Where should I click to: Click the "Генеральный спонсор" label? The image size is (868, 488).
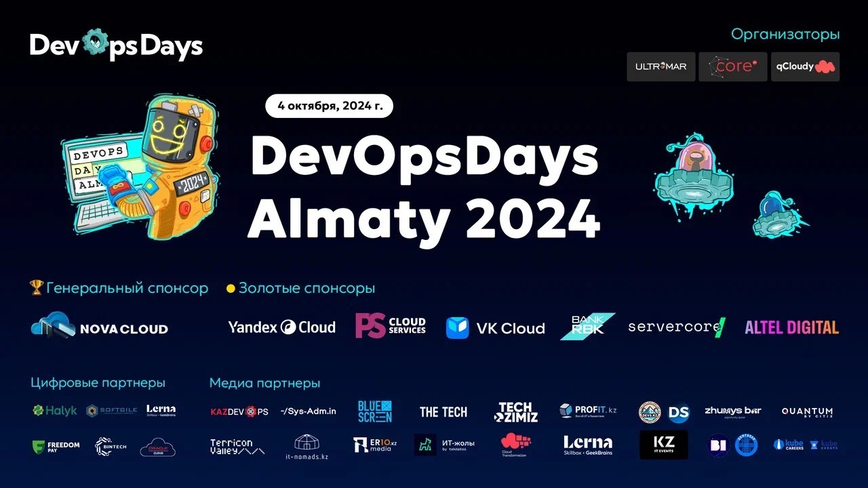click(127, 288)
